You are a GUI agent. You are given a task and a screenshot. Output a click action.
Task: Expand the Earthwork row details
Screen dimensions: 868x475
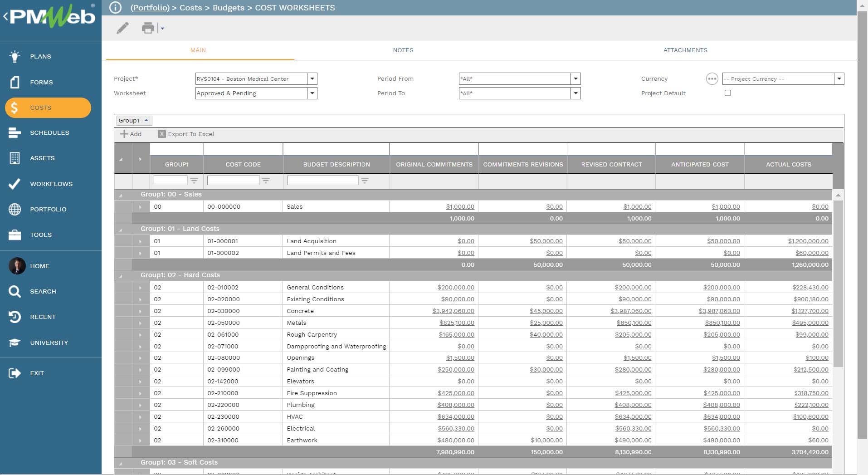(140, 441)
